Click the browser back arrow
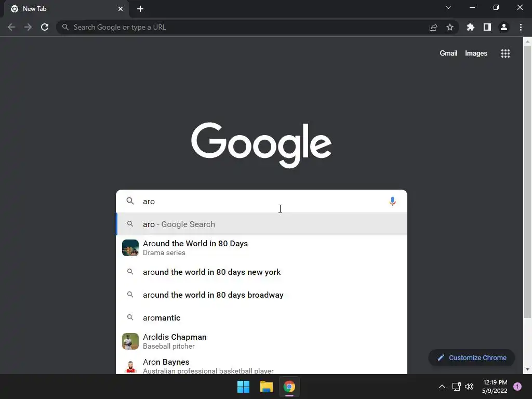This screenshot has width=532, height=399. coord(11,27)
